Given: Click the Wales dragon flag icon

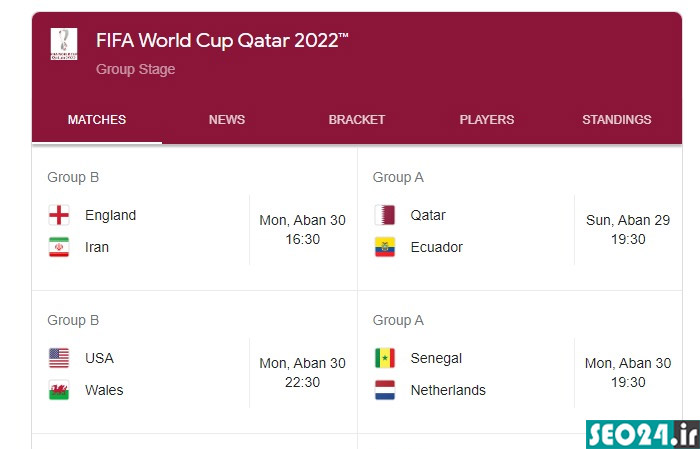Looking at the screenshot, I should pyautogui.click(x=59, y=390).
